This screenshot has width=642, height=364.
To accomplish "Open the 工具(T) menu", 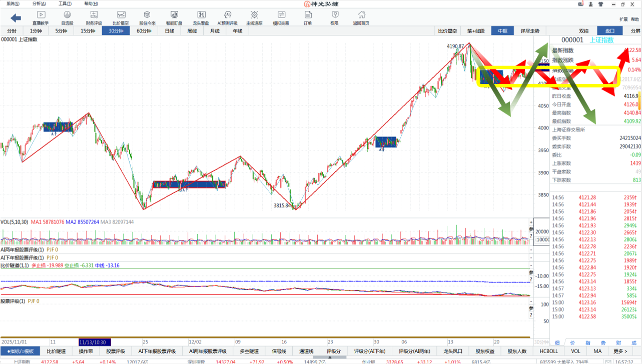I will (x=65, y=3).
